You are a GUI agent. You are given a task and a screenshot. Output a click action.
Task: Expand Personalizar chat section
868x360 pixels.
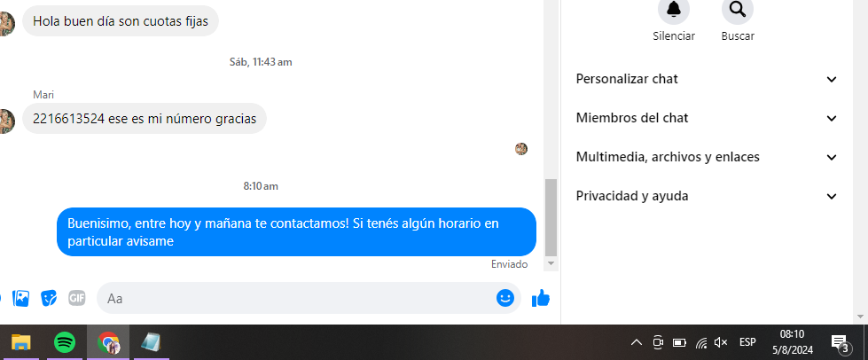707,79
